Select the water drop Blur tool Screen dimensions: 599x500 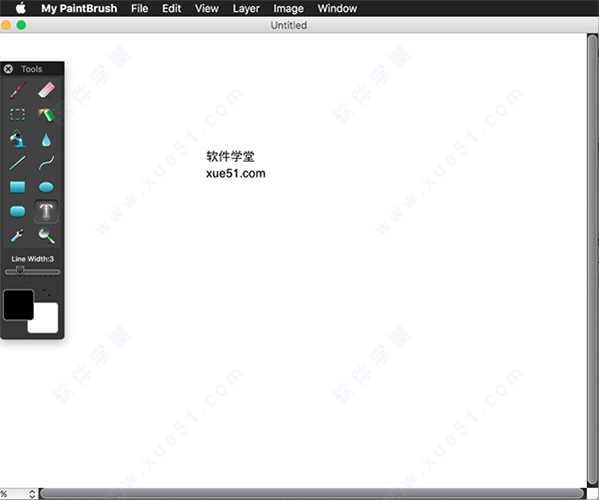pyautogui.click(x=46, y=139)
